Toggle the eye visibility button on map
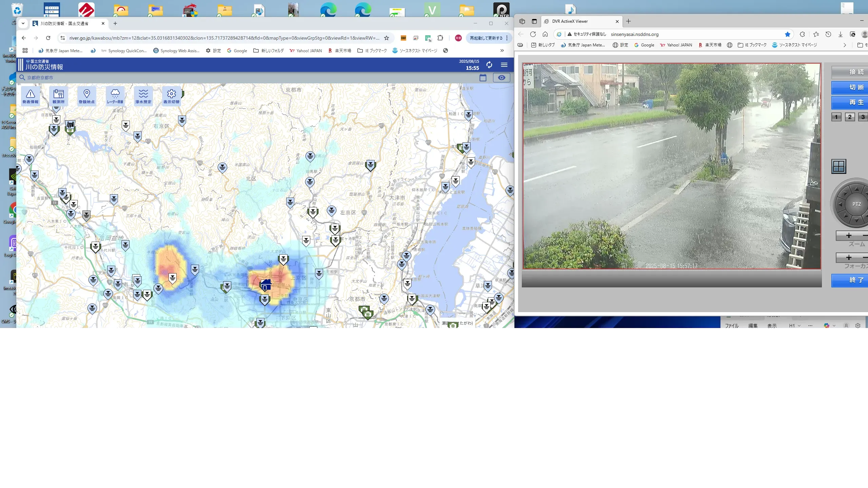The width and height of the screenshot is (868, 488). 501,78
